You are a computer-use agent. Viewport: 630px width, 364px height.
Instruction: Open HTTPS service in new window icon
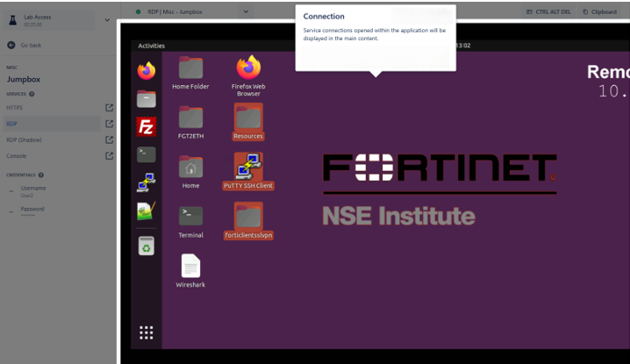pos(109,108)
